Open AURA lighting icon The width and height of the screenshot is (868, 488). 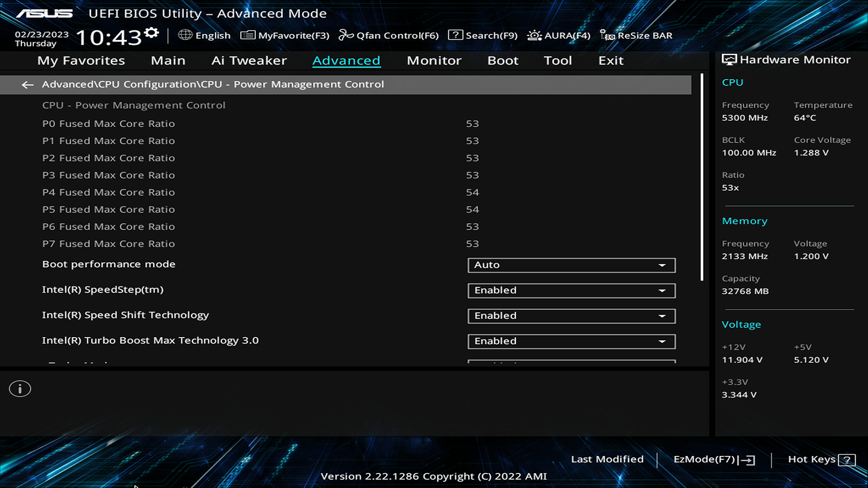point(534,35)
